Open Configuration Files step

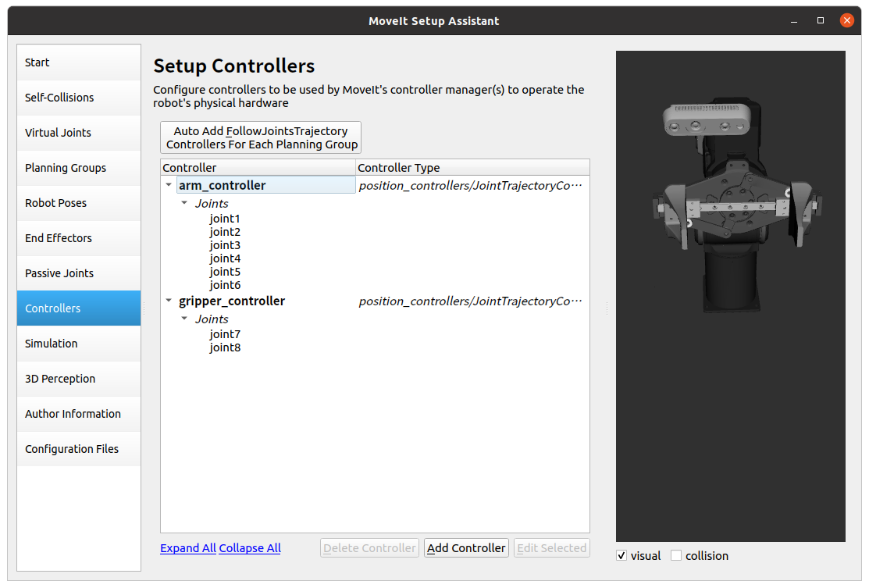(x=79, y=449)
